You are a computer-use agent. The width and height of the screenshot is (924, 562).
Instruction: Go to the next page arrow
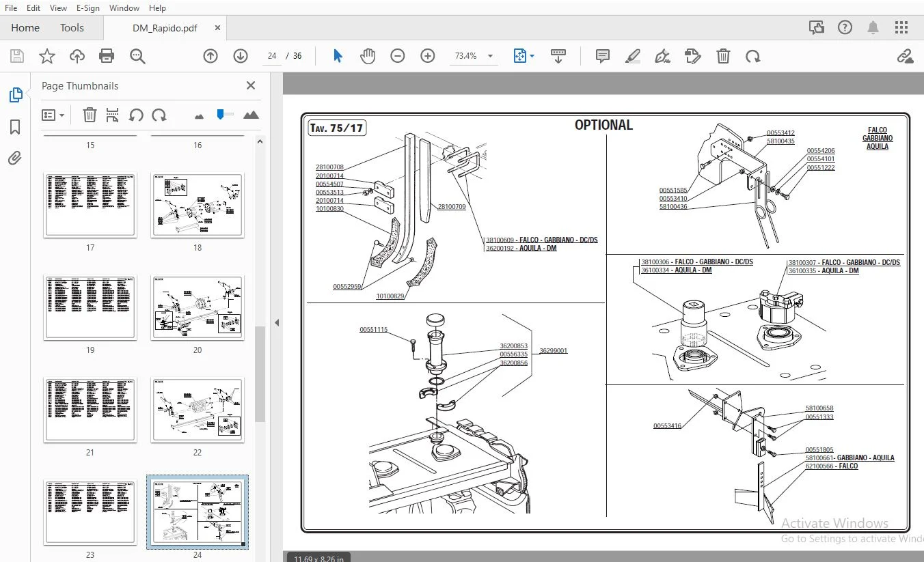point(241,56)
